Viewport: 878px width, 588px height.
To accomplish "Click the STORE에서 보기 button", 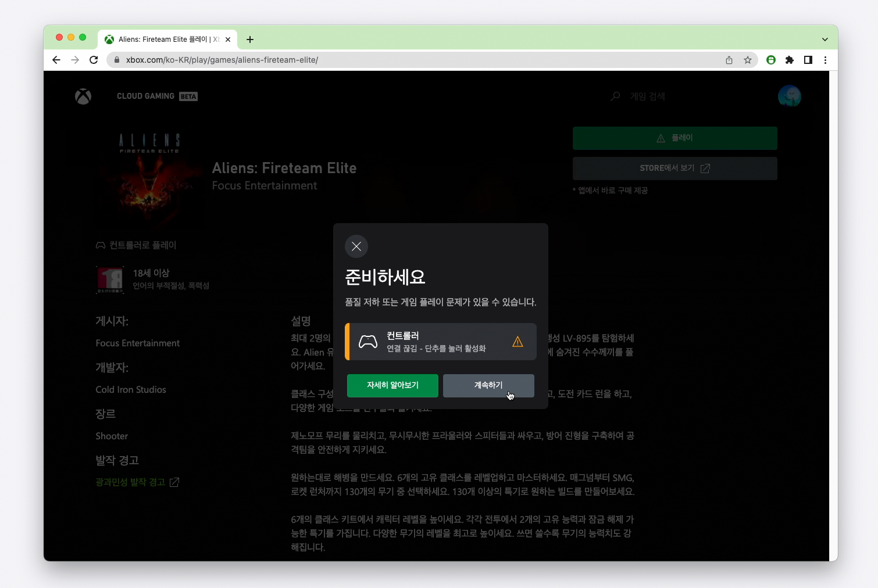I will click(675, 168).
